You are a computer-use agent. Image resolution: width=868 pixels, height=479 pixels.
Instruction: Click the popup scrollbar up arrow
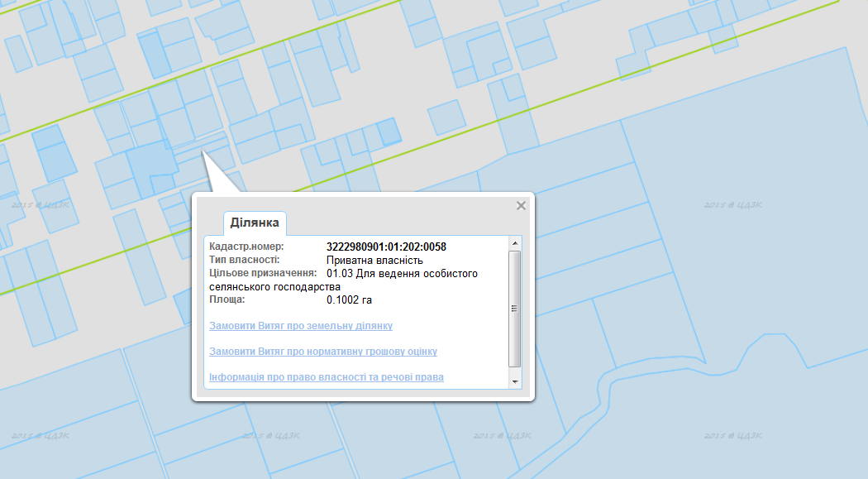tap(515, 243)
